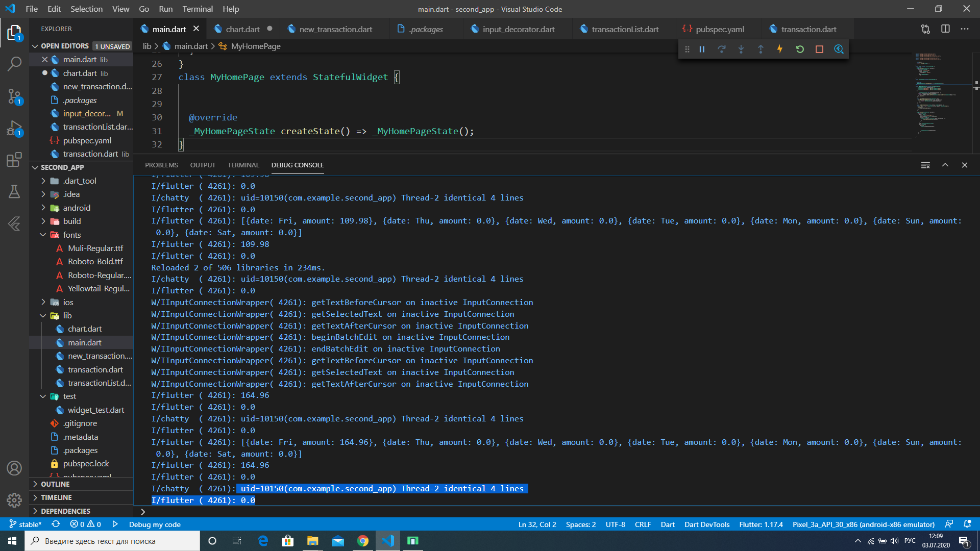Open Source Control view
The image size is (980, 551).
click(14, 96)
